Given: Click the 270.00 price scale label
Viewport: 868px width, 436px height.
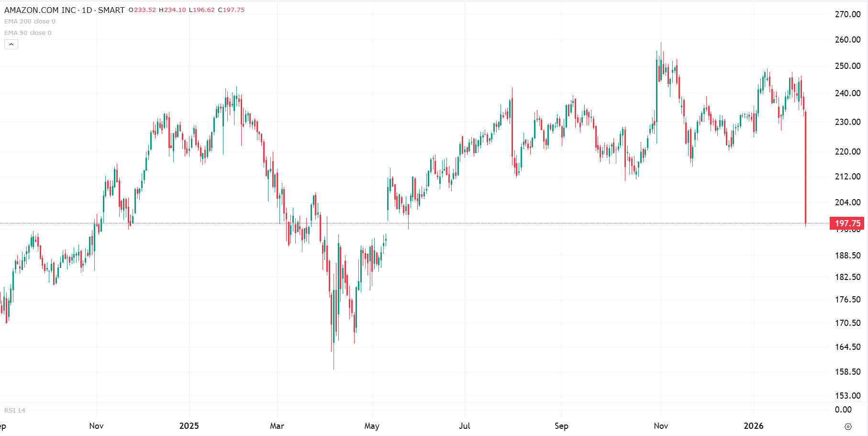Looking at the screenshot, I should pos(847,14).
